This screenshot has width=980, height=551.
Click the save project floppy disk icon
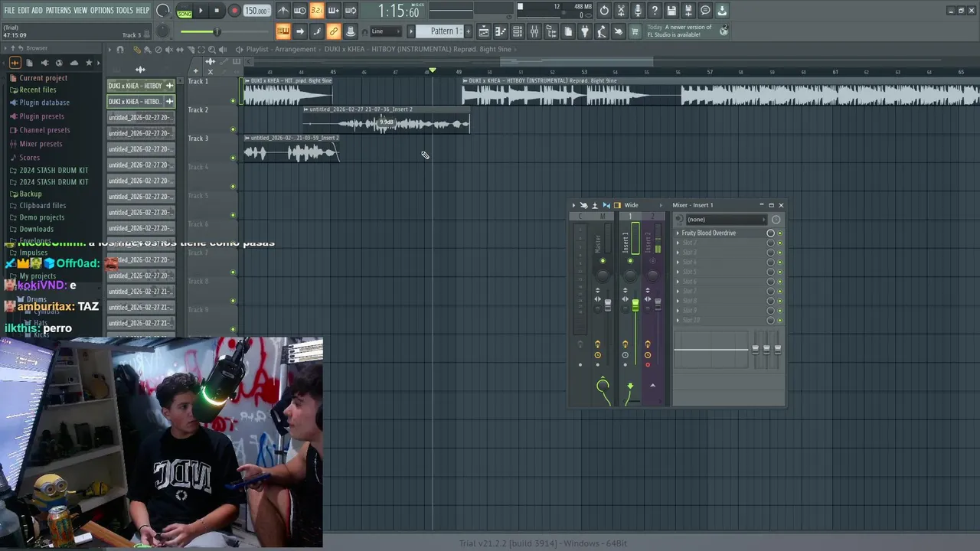coord(671,11)
